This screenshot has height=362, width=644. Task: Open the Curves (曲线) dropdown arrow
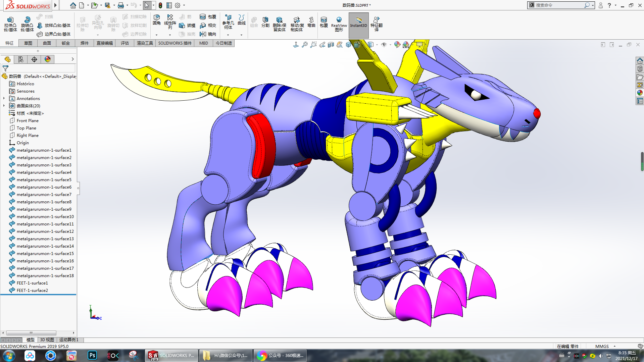242,35
